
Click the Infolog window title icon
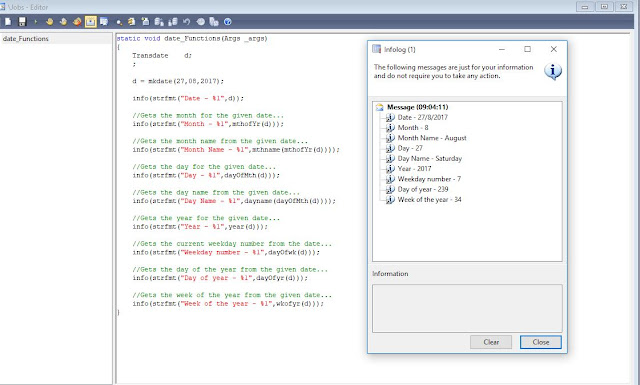[x=376, y=49]
